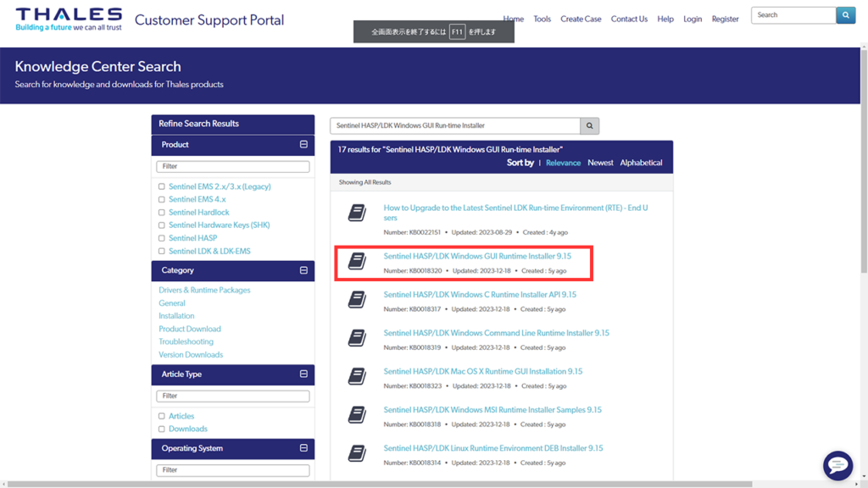Go to Contact Us in top navigation
Screen dimensions: 868x488
point(629,19)
